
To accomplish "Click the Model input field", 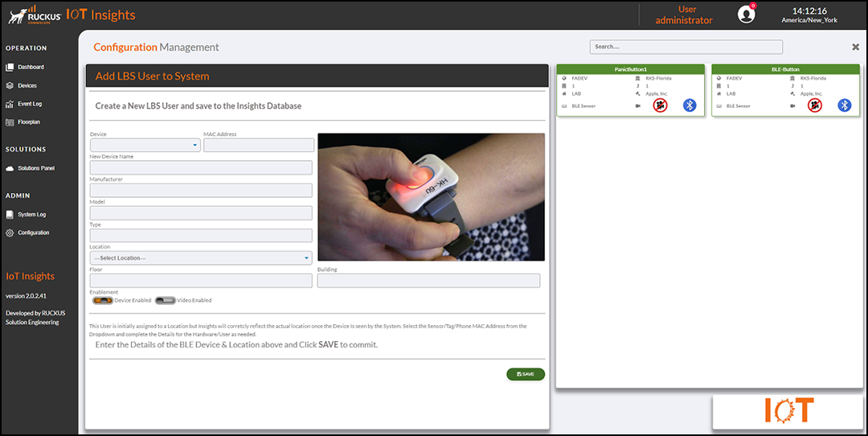I will pyautogui.click(x=201, y=212).
